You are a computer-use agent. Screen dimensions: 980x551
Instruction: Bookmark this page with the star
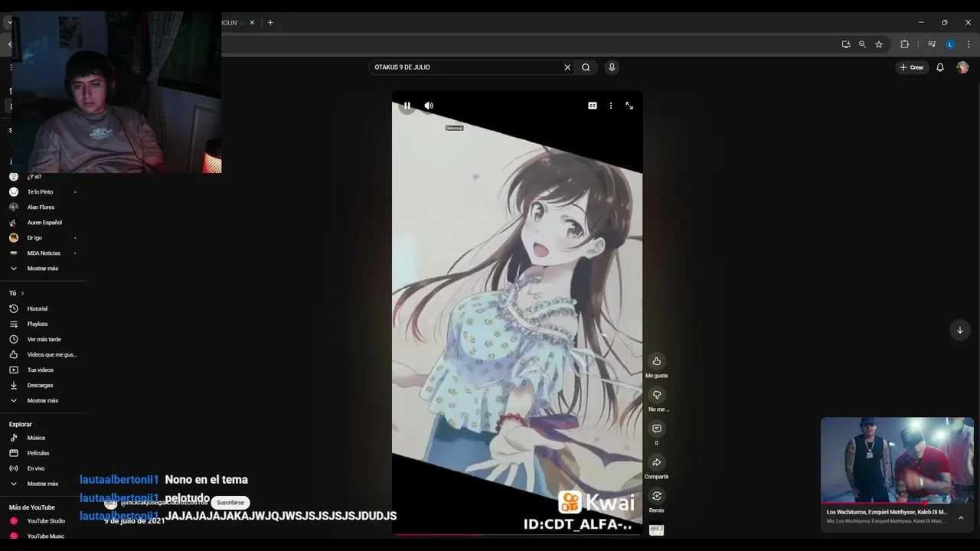[x=879, y=44]
